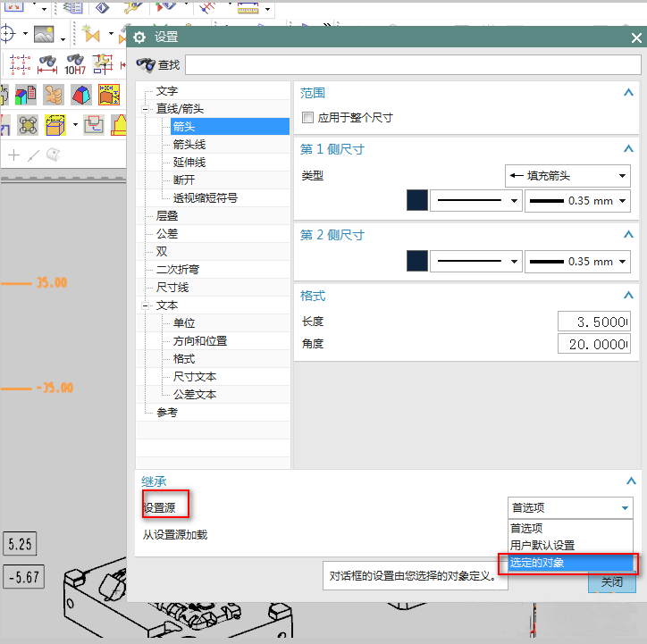Click the crosshair target icon
647x644 pixels.
pos(9,34)
